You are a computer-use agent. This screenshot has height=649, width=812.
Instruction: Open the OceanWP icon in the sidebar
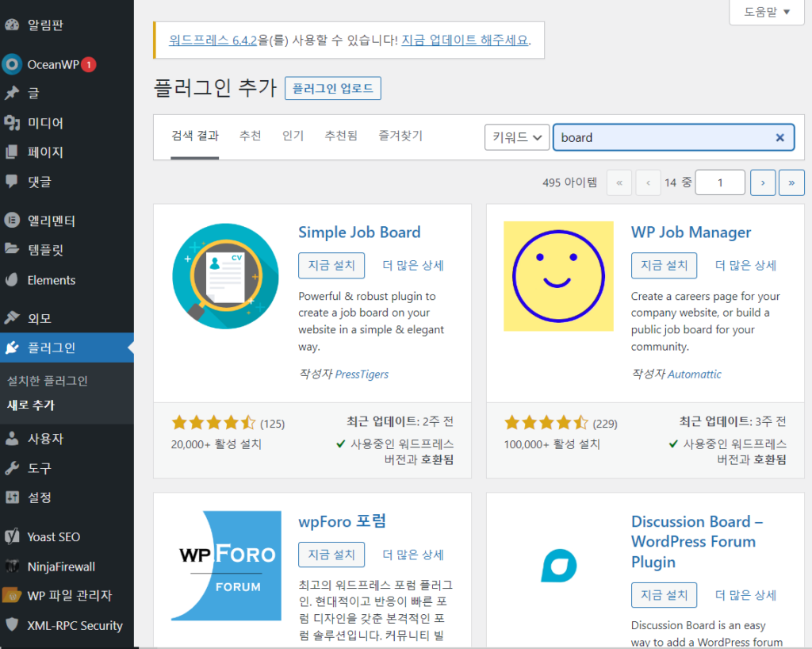click(12, 64)
